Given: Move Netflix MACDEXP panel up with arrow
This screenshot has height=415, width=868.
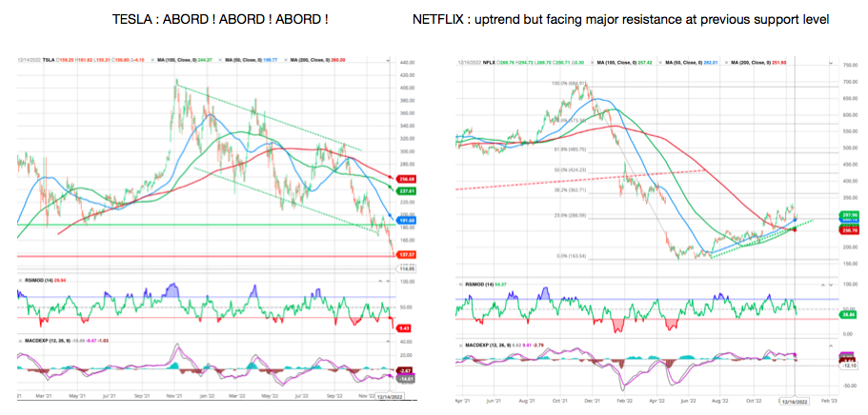Looking at the screenshot, I should (x=831, y=346).
